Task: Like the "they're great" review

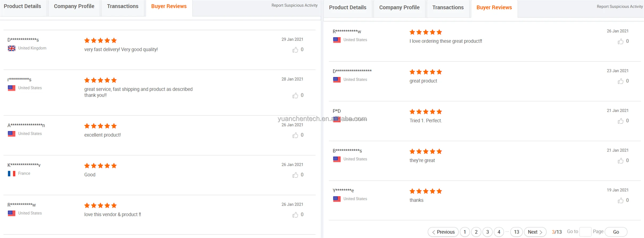Action: [620, 161]
